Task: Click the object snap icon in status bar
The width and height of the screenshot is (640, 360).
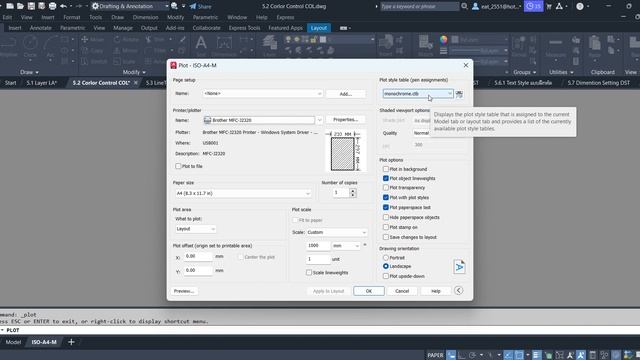Action: (519, 355)
